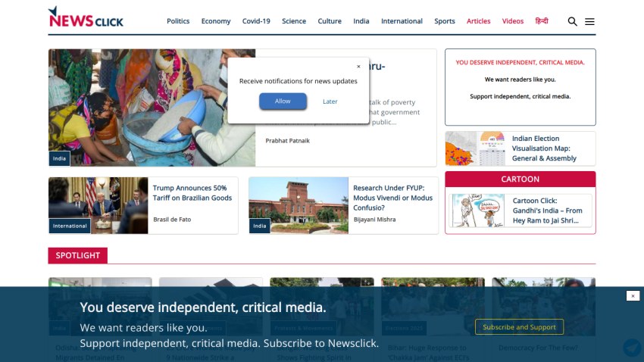Open the Science section

294,21
